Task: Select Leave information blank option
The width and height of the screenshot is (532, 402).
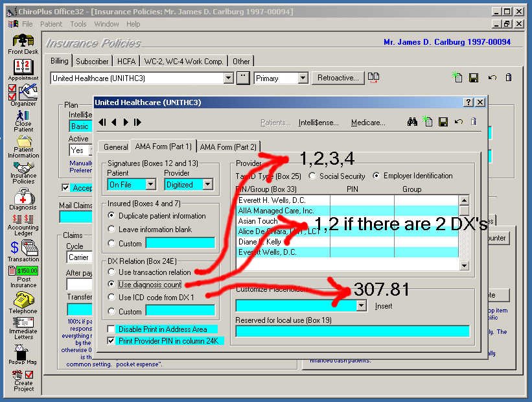Action: [x=111, y=229]
